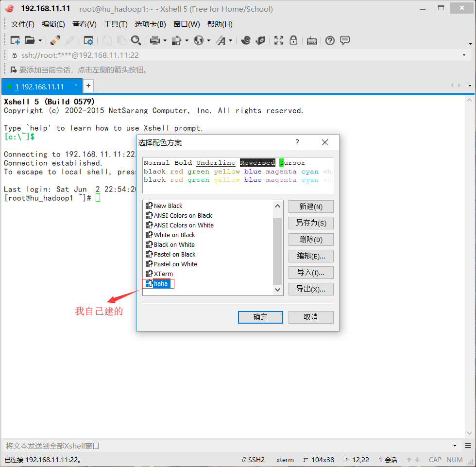476x467 pixels.
Task: Open the 文件(F) menu
Action: (22, 24)
